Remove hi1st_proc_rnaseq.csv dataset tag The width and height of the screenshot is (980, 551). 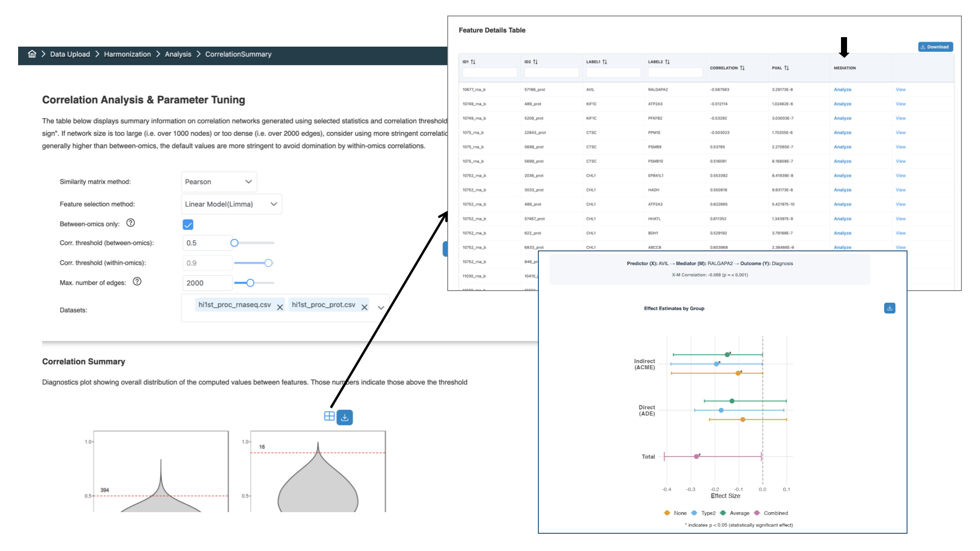[x=280, y=307]
